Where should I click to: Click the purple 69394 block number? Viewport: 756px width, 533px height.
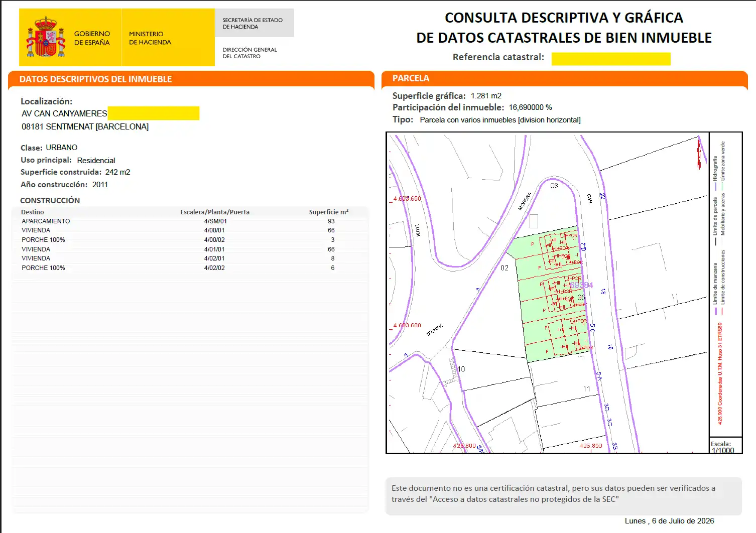(x=581, y=285)
